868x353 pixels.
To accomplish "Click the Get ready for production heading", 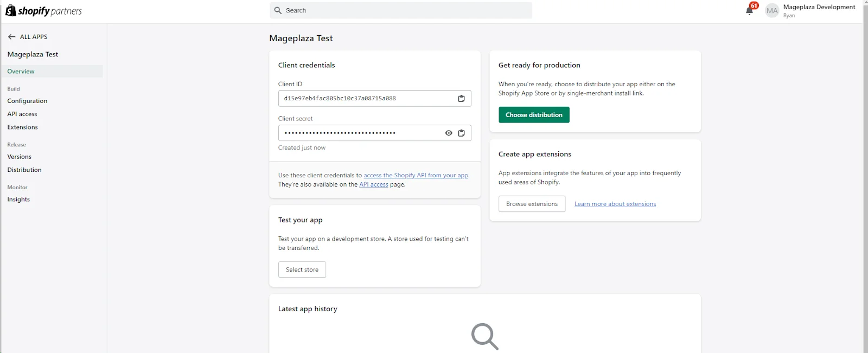I will [539, 65].
